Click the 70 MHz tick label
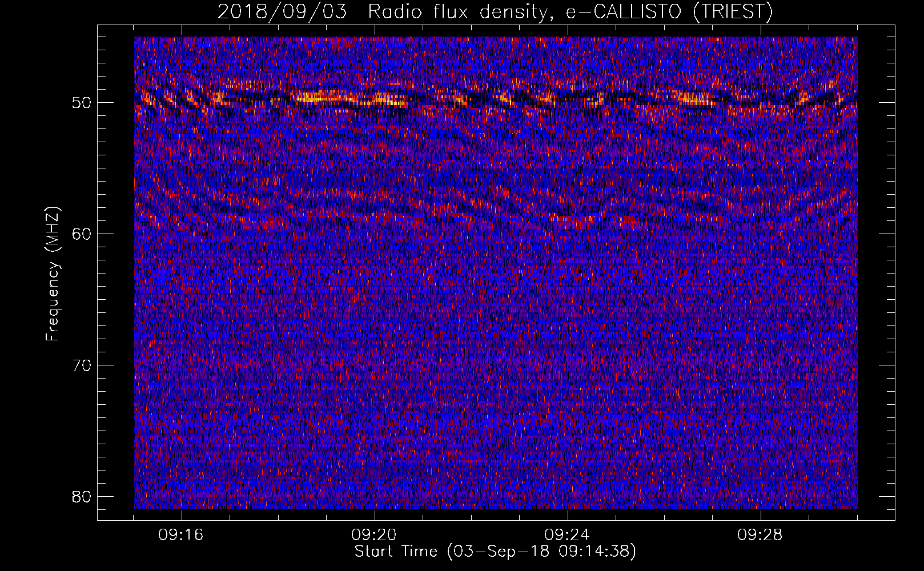The image size is (924, 571). pos(82,365)
